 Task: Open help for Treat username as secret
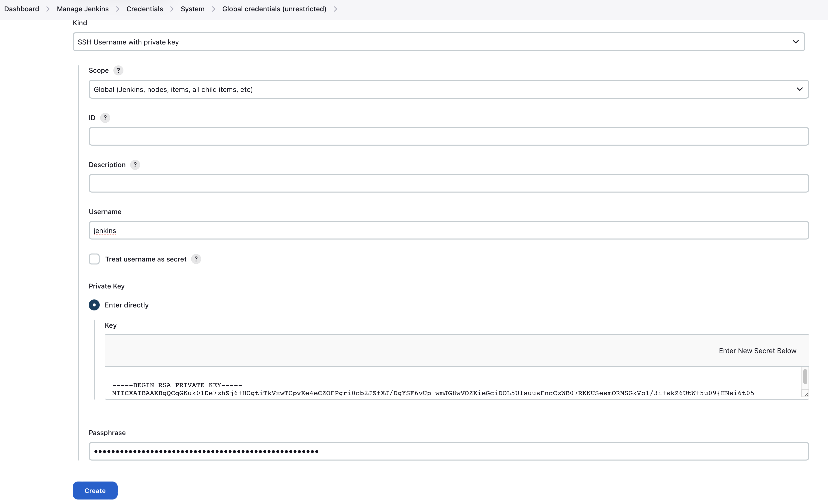(x=196, y=259)
